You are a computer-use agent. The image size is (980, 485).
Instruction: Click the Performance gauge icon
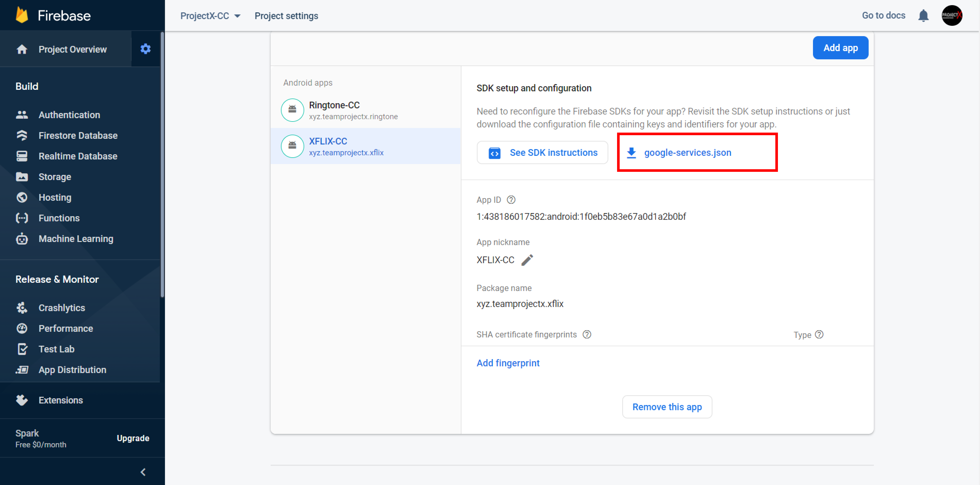(x=22, y=328)
